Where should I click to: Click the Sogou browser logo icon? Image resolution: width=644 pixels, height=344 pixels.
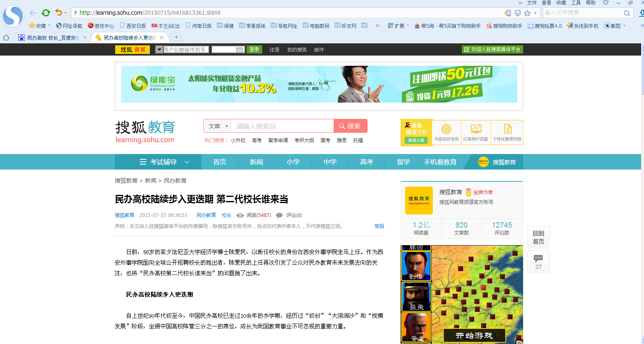click(13, 16)
